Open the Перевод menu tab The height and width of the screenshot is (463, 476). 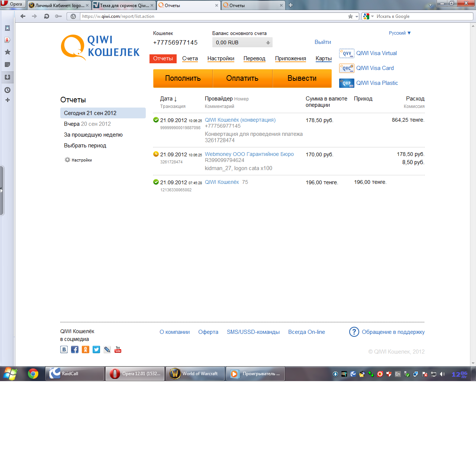pyautogui.click(x=254, y=58)
